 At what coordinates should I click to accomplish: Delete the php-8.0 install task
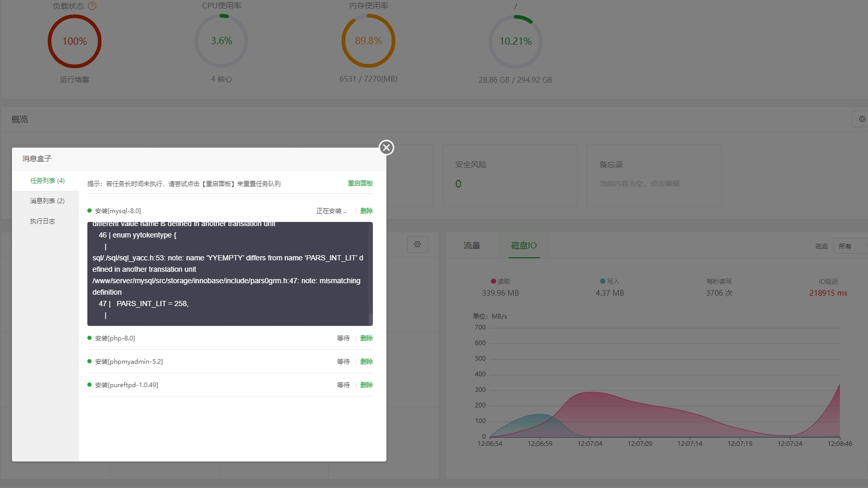coord(367,338)
